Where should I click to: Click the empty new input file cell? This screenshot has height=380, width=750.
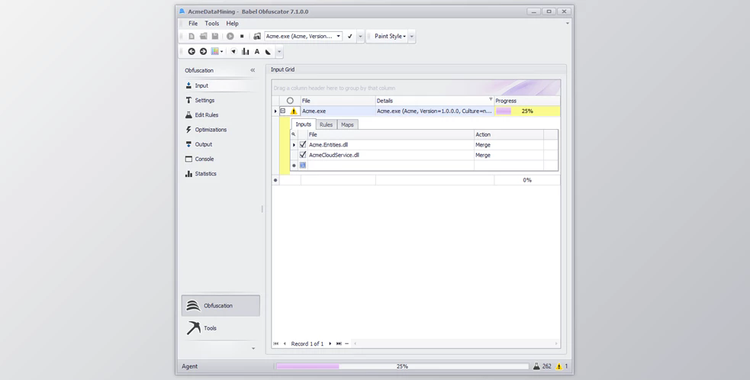point(390,165)
